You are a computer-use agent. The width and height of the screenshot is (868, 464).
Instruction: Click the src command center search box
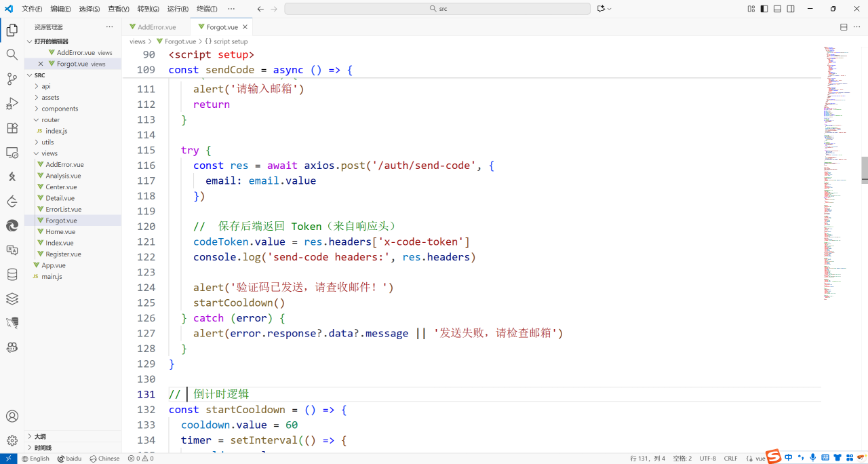point(437,9)
